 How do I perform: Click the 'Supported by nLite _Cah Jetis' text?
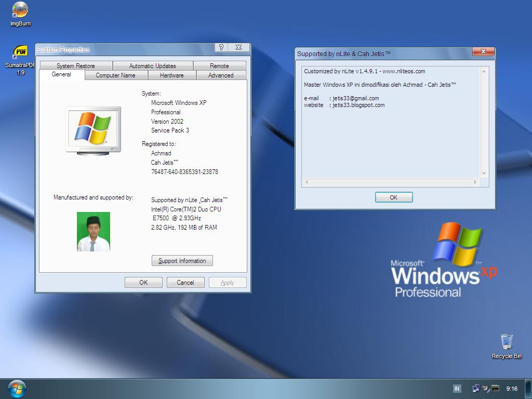click(189, 200)
